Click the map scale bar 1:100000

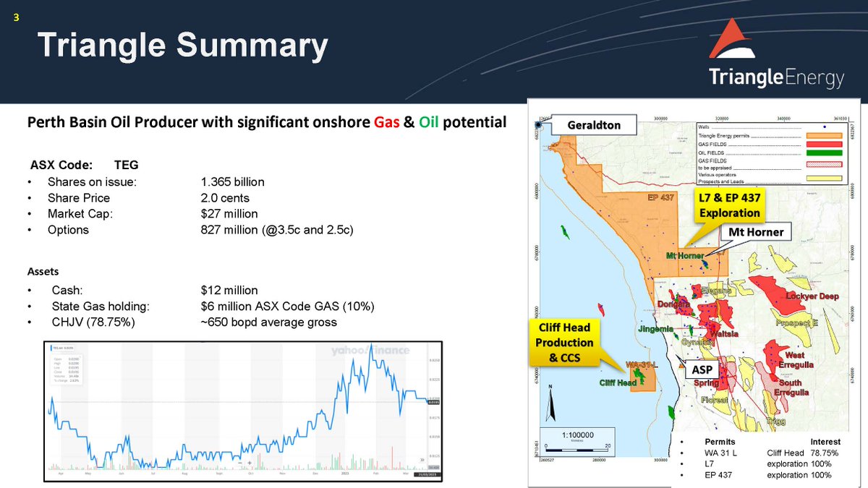pos(578,440)
